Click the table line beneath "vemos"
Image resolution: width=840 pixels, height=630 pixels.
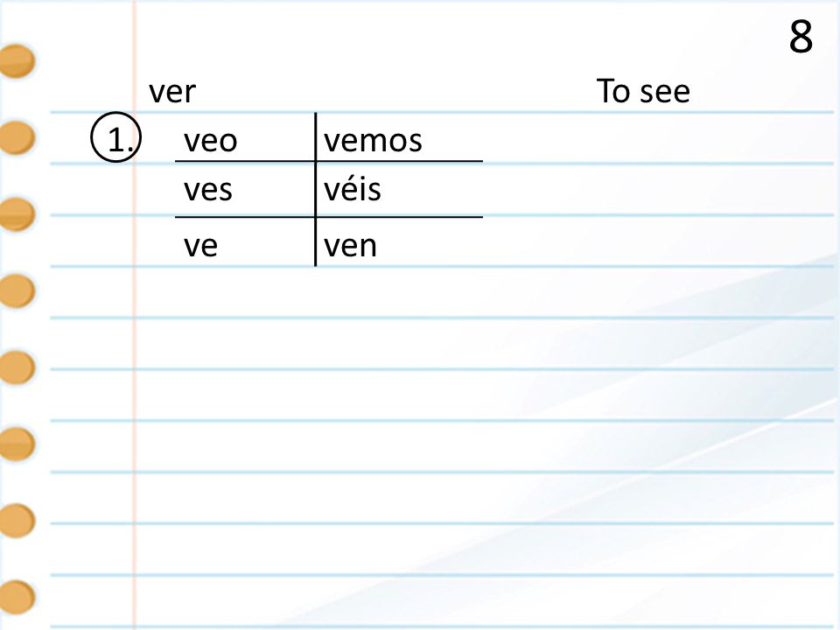click(400, 160)
